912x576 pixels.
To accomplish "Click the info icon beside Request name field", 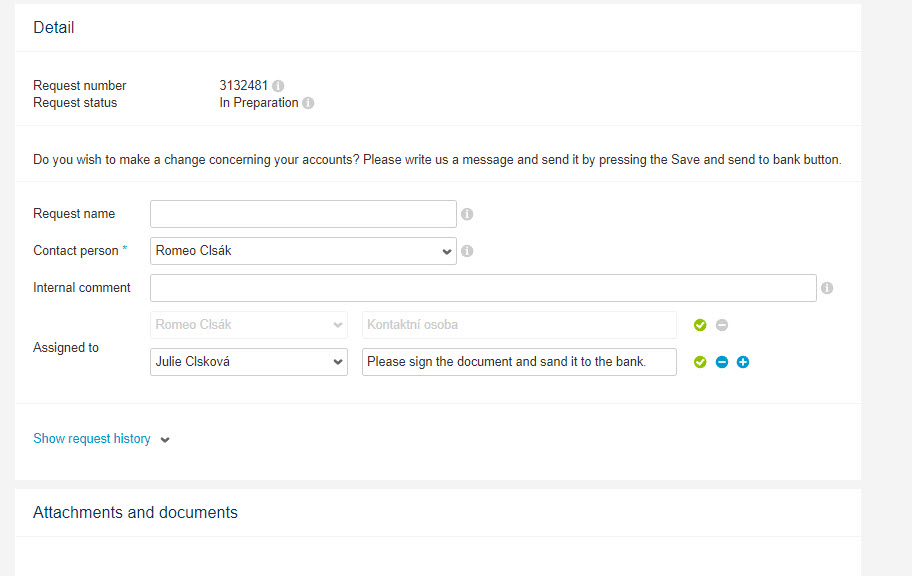I will pyautogui.click(x=467, y=214).
